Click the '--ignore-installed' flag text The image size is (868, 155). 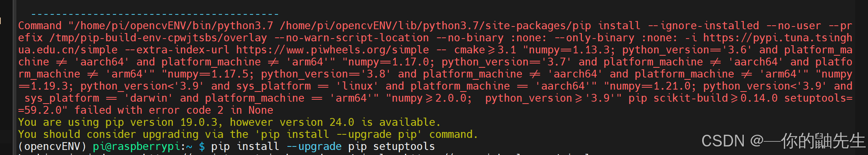click(703, 26)
